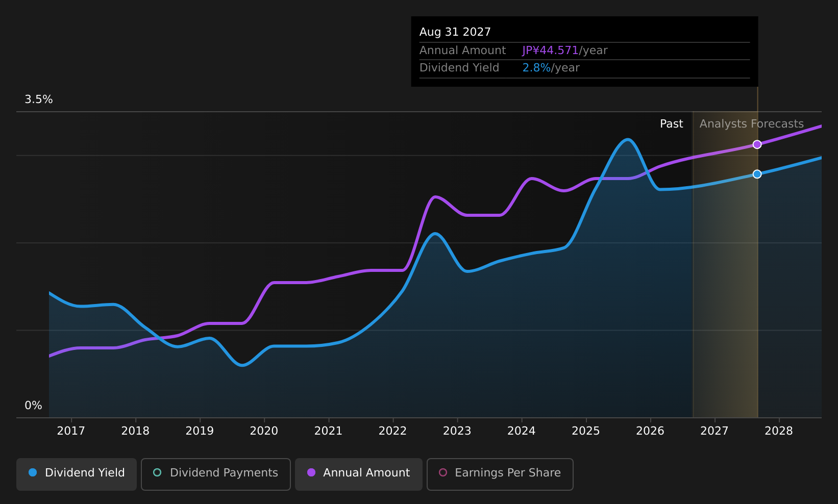Click the 0% y-axis label
This screenshot has height=504, width=838.
(33, 406)
